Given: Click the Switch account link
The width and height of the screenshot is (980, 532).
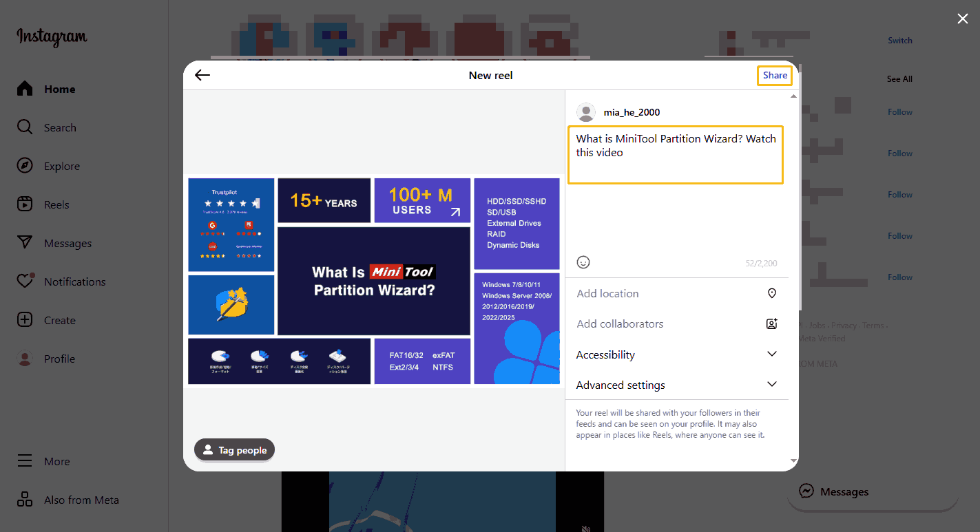Looking at the screenshot, I should (x=899, y=41).
